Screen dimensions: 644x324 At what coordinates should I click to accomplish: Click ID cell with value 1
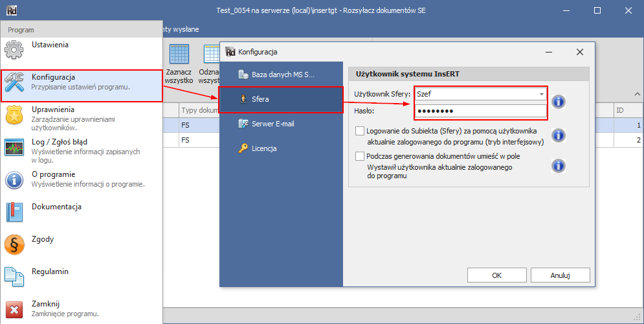[629, 125]
